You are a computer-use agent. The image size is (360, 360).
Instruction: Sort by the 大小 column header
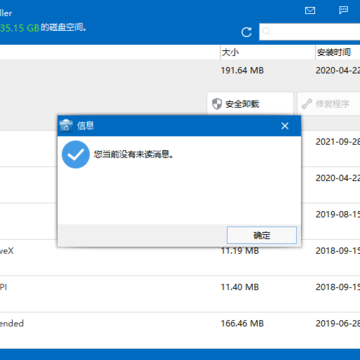pos(268,52)
